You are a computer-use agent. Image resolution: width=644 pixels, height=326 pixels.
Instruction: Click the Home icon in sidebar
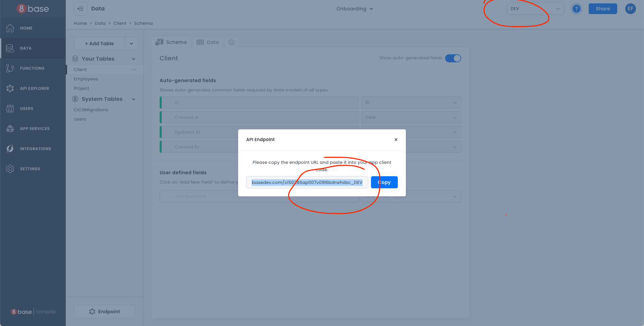coord(10,28)
